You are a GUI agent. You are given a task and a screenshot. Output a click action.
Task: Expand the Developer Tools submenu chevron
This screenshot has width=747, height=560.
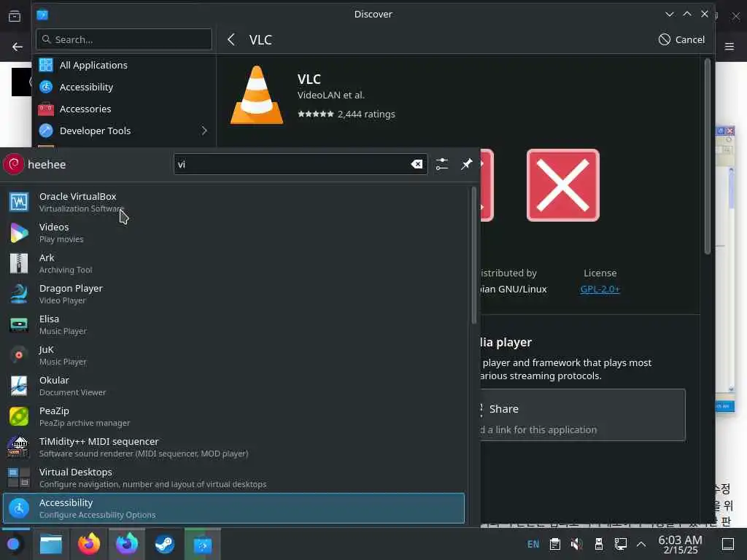[x=204, y=131]
